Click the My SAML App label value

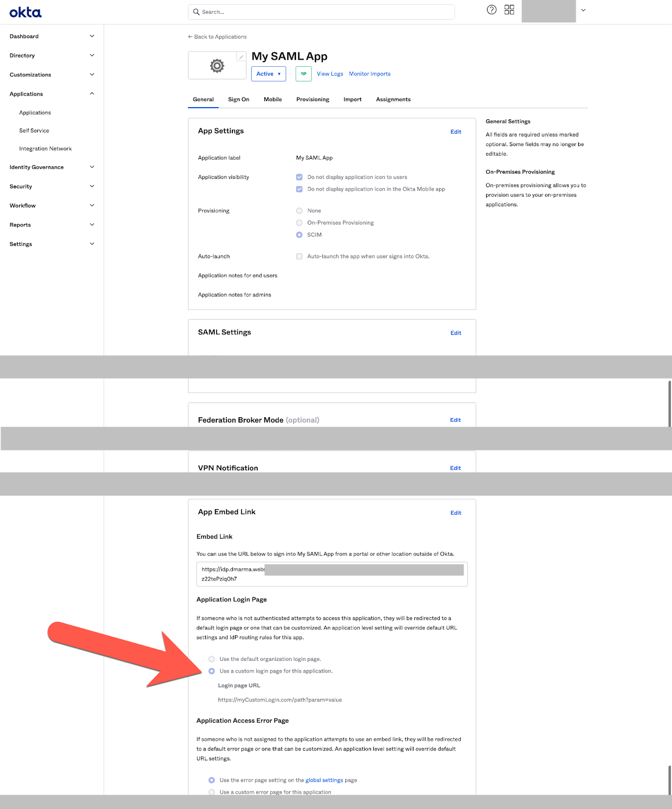[x=314, y=158]
